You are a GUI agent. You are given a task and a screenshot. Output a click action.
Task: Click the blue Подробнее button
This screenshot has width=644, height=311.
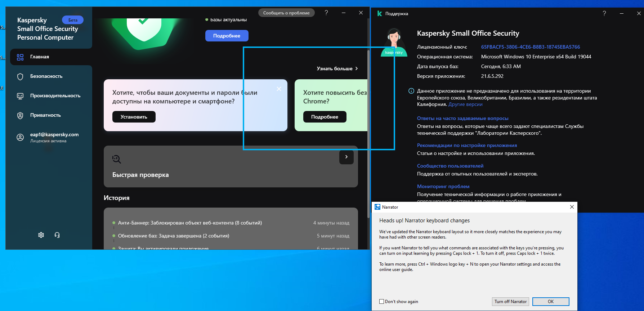[x=227, y=36]
